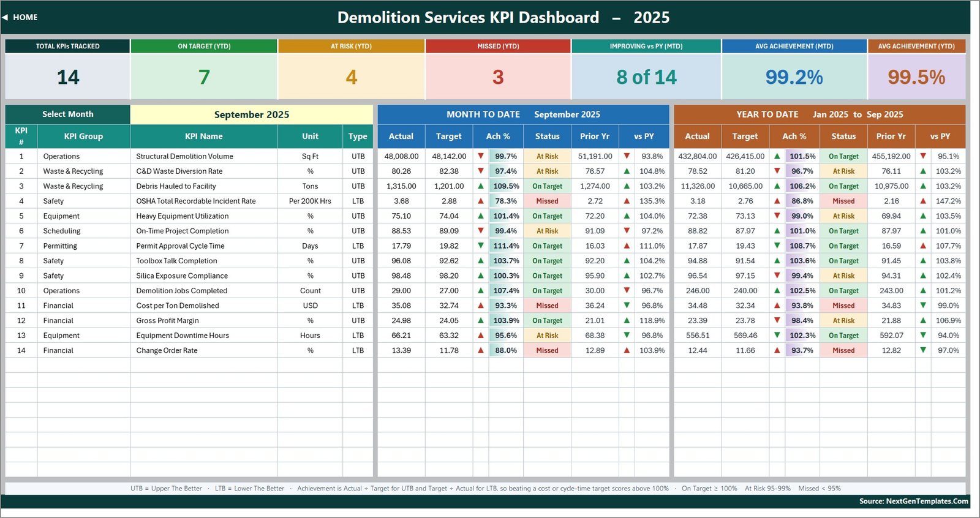Viewport: 980px width, 518px height.
Task: Click YTD Ach arrow for Permit Approval Cycle Time
Action: pyautogui.click(x=777, y=246)
